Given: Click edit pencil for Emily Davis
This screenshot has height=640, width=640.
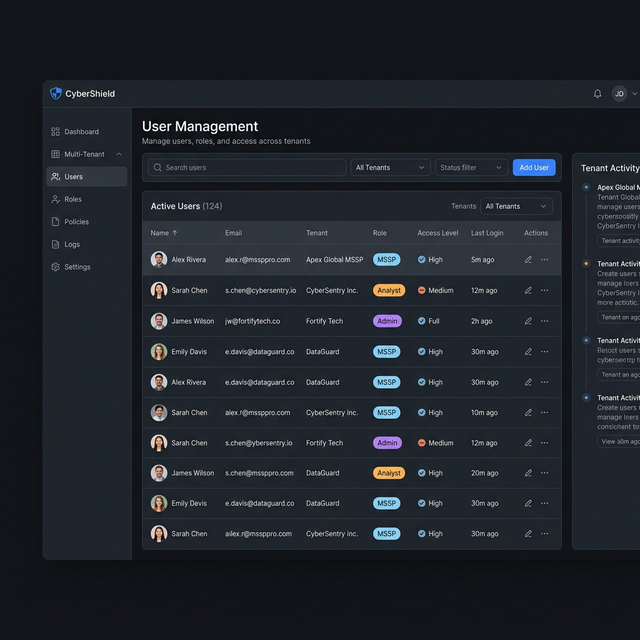Looking at the screenshot, I should (x=528, y=351).
